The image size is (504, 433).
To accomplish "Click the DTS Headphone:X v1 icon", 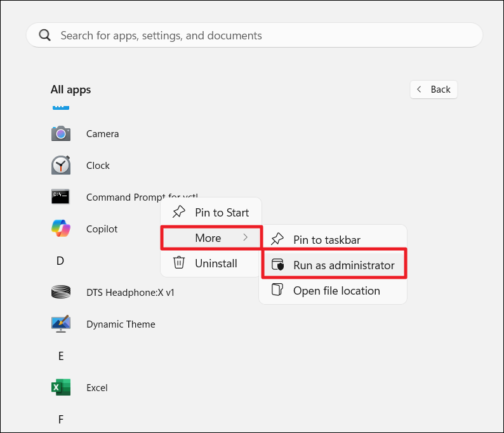I will coord(61,292).
